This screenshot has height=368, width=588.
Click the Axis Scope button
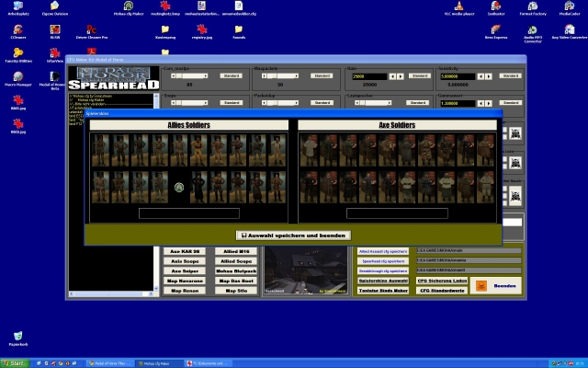click(x=185, y=261)
